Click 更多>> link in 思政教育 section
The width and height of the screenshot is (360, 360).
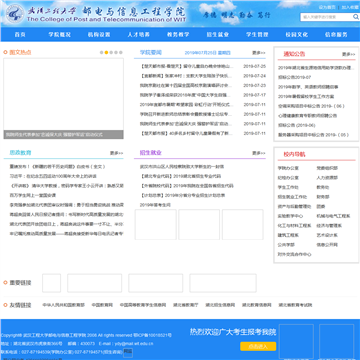117,153
